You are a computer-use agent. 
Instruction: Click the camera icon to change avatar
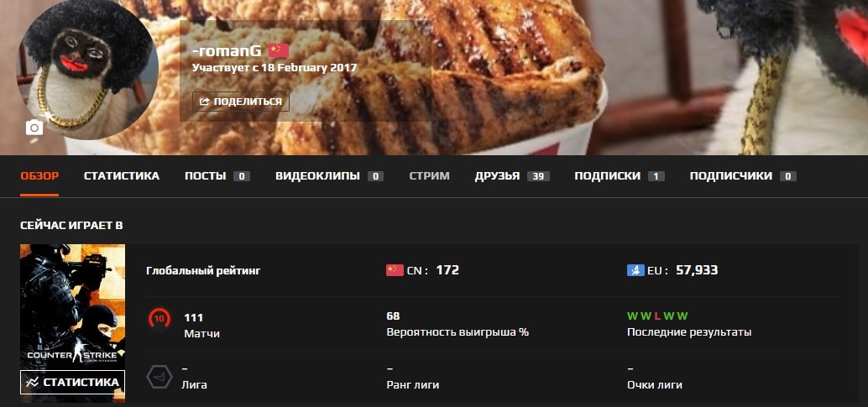(x=34, y=128)
